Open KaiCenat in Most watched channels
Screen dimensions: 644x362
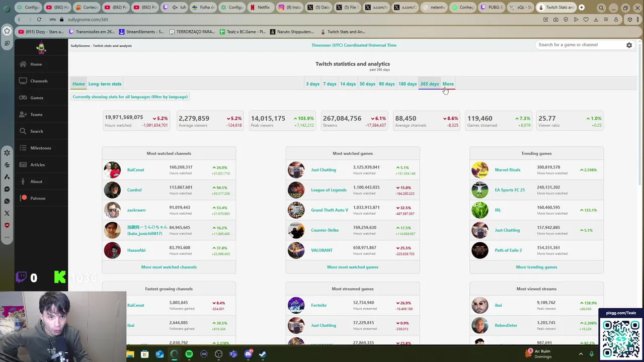tap(136, 170)
